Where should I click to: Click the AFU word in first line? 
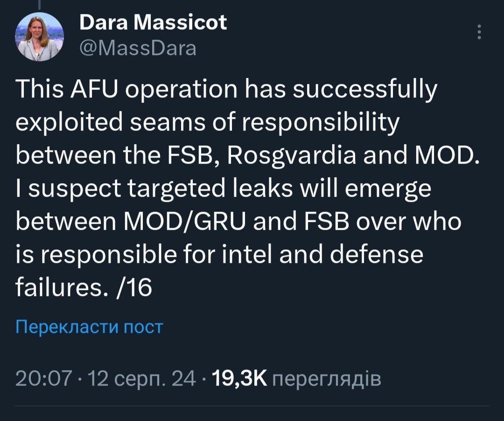pos(95,89)
